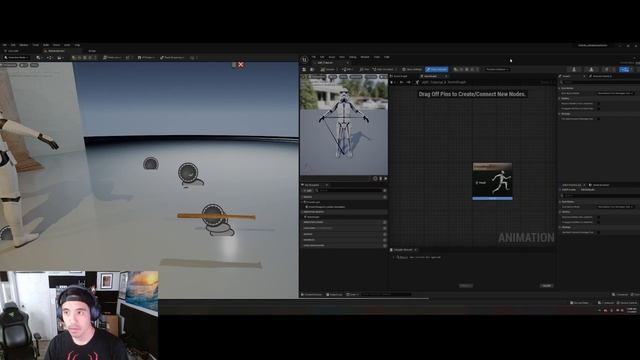Open Content Drawer in blueprint editor
Image resolution: width=640 pixels, height=360 pixels.
(312, 294)
